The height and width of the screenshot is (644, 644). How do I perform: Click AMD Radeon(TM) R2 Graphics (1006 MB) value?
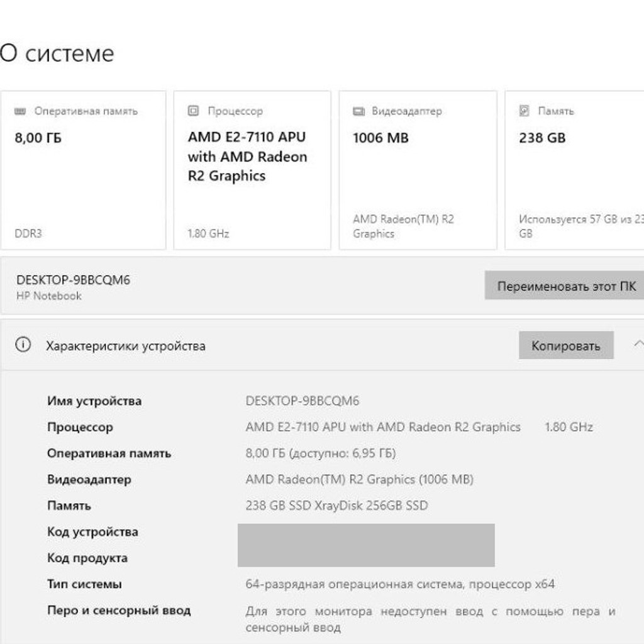[359, 479]
